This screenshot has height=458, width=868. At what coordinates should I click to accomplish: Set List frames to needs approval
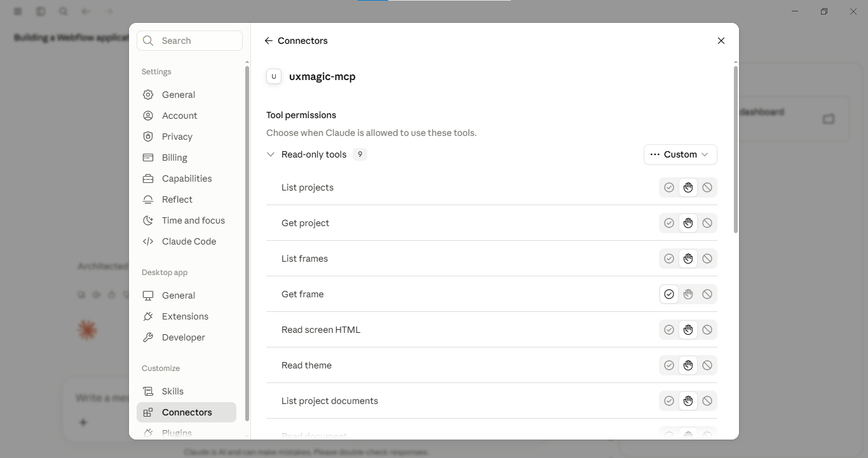(688, 259)
